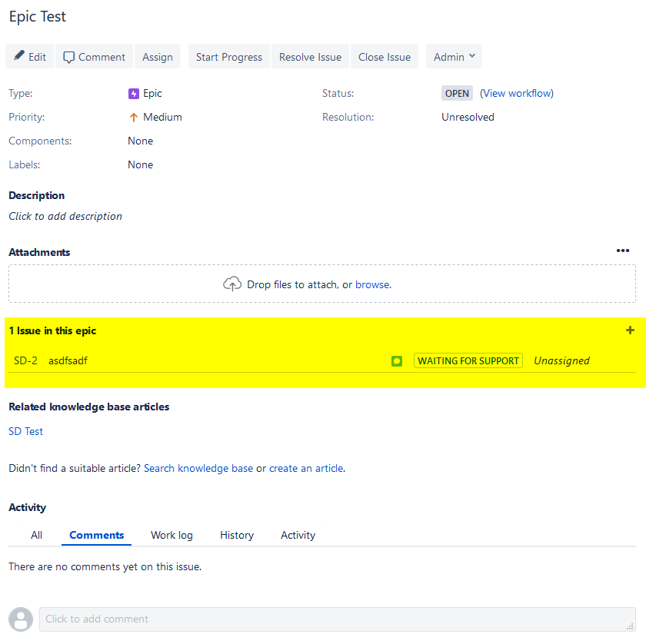Click the Epic Test issue title
This screenshot has height=644, width=646.
click(38, 16)
